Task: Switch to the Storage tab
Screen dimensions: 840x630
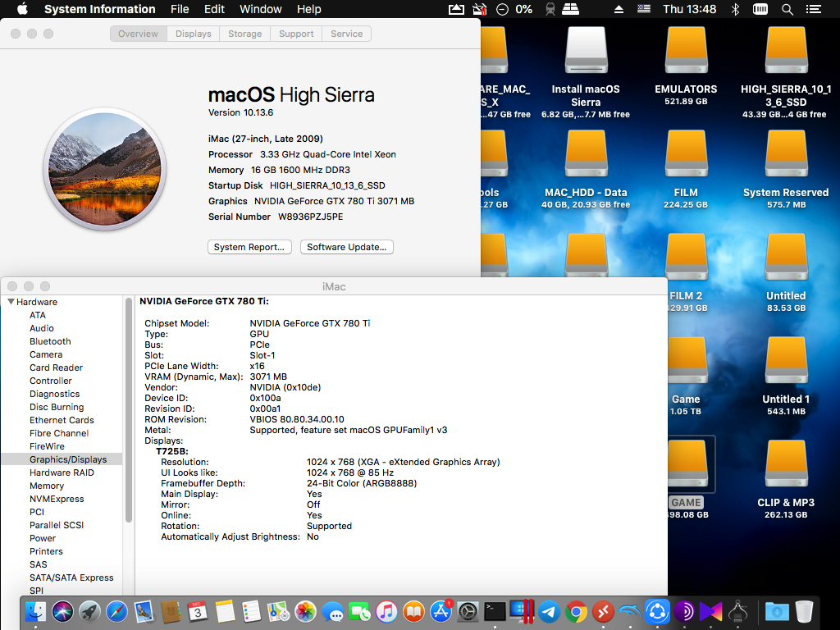Action: click(x=244, y=34)
